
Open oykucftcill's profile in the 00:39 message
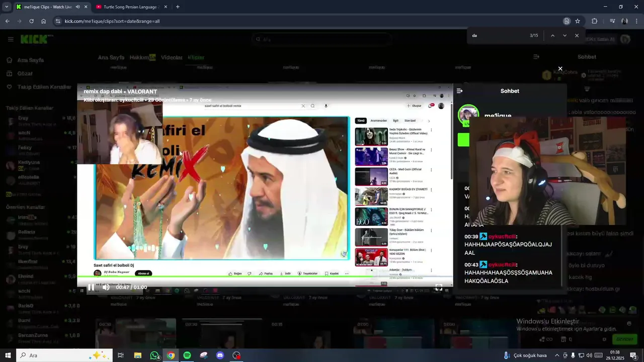tap(502, 236)
